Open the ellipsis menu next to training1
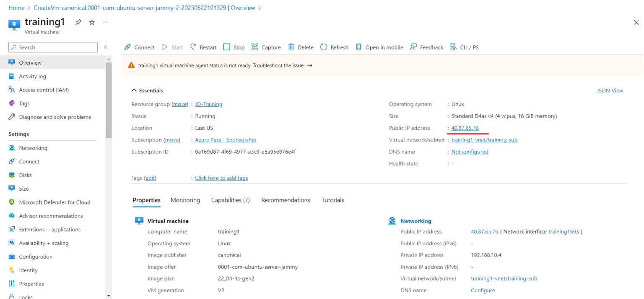The height and width of the screenshot is (299, 644). pos(105,22)
